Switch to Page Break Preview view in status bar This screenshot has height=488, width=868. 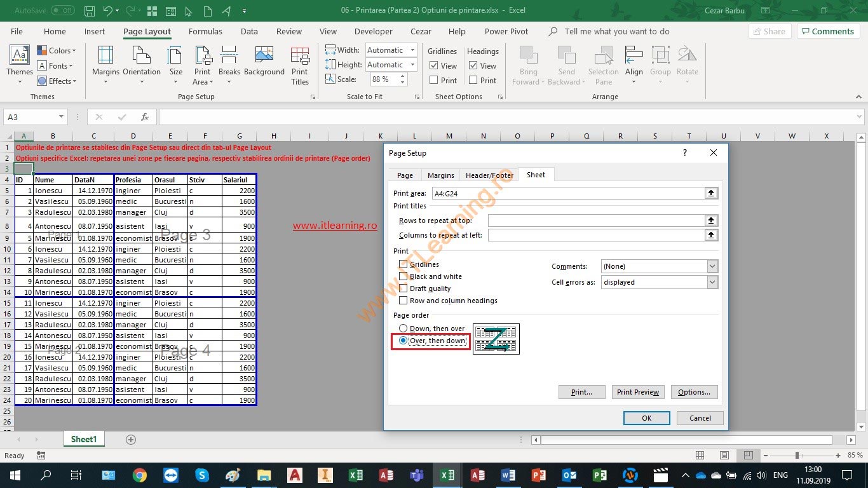pos(749,456)
